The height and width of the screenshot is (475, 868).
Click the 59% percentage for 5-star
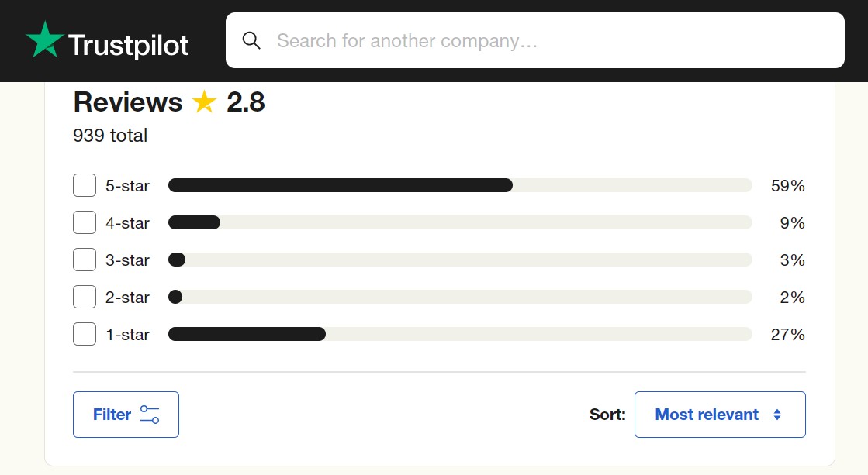point(788,186)
